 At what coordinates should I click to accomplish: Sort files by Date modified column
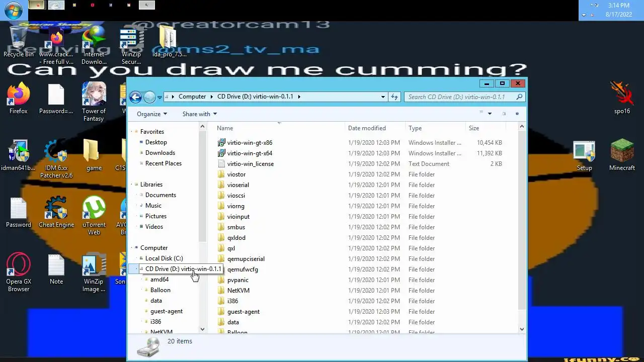tap(375, 128)
